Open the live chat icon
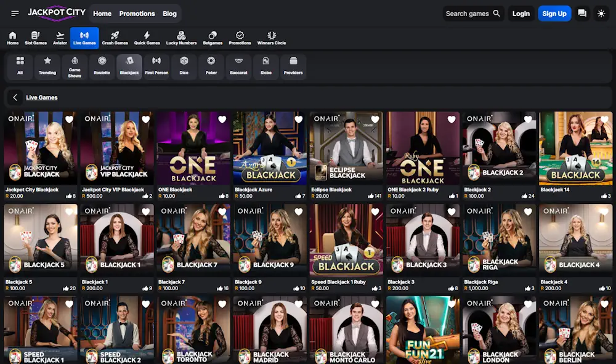This screenshot has width=616, height=364. 582,14
